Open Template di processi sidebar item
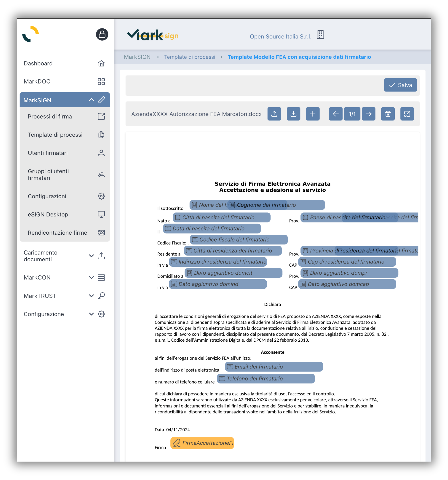 tap(65, 135)
